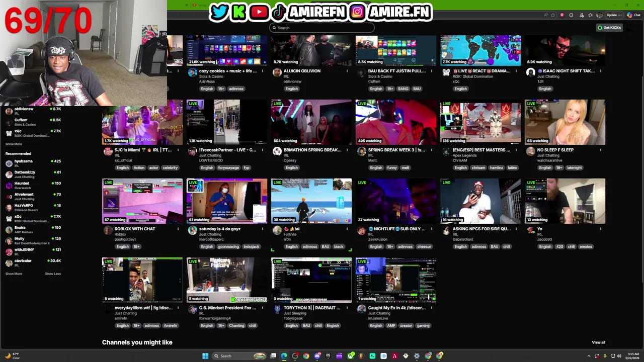Click clavicular's avatar in sidebar
644x362 pixels.
pyautogui.click(x=9, y=263)
